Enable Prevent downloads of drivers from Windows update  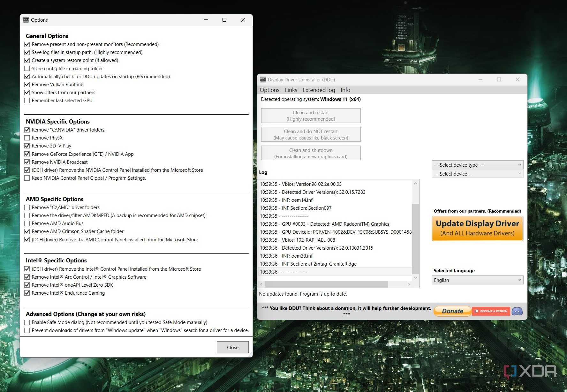27,330
